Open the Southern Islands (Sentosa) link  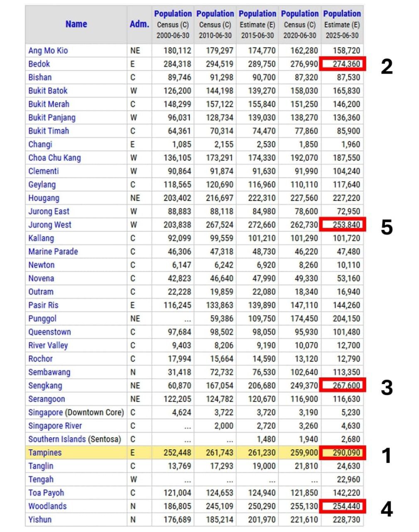[x=75, y=439]
